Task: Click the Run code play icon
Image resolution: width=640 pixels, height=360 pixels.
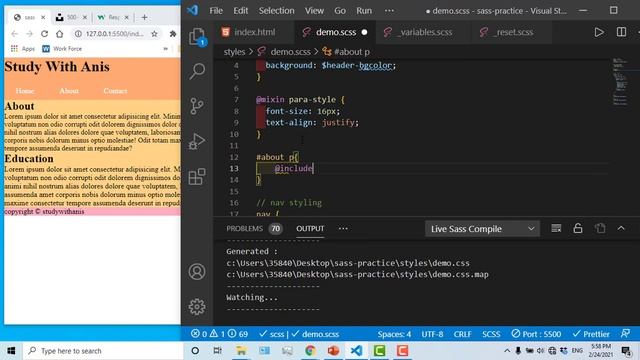Action: click(x=599, y=32)
